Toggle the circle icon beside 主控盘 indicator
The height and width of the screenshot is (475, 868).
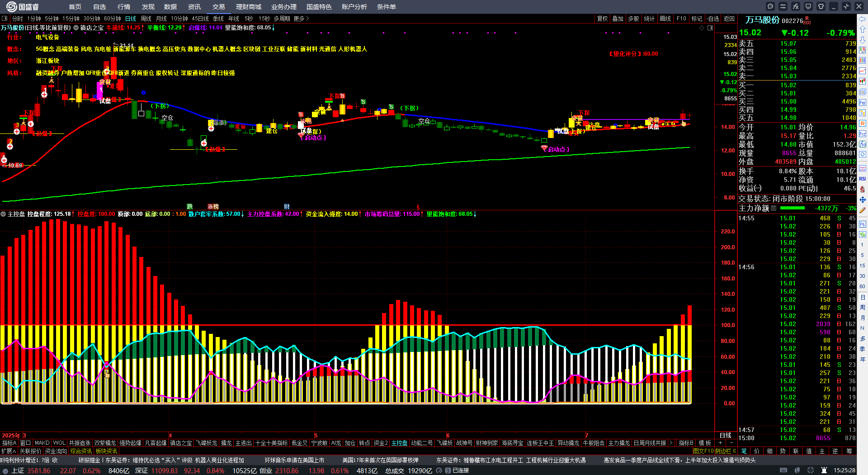[3, 214]
